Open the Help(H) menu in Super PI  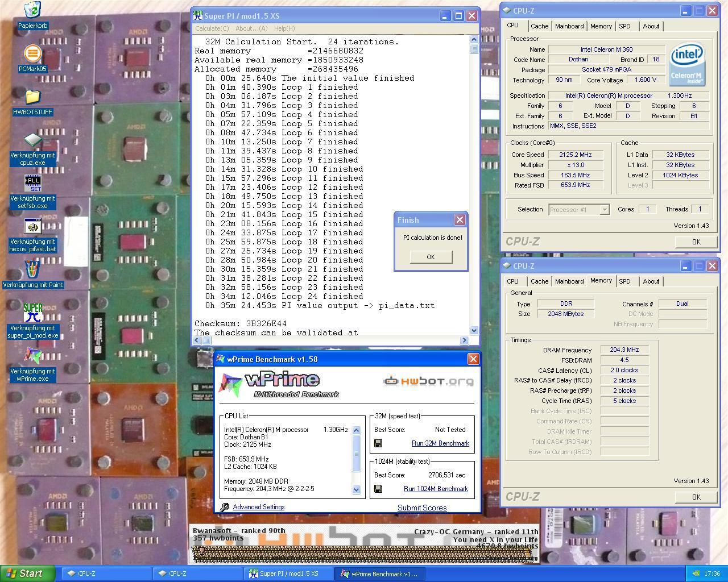[x=284, y=28]
